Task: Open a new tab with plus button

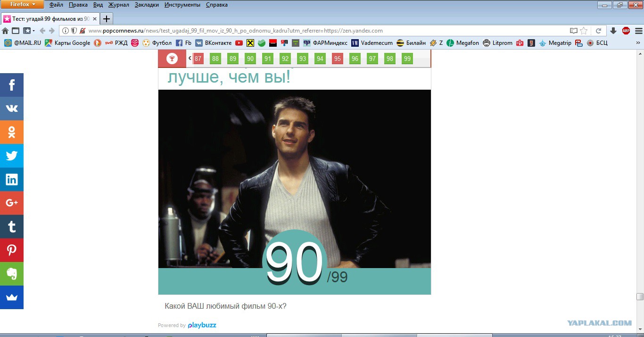Action: tap(107, 19)
